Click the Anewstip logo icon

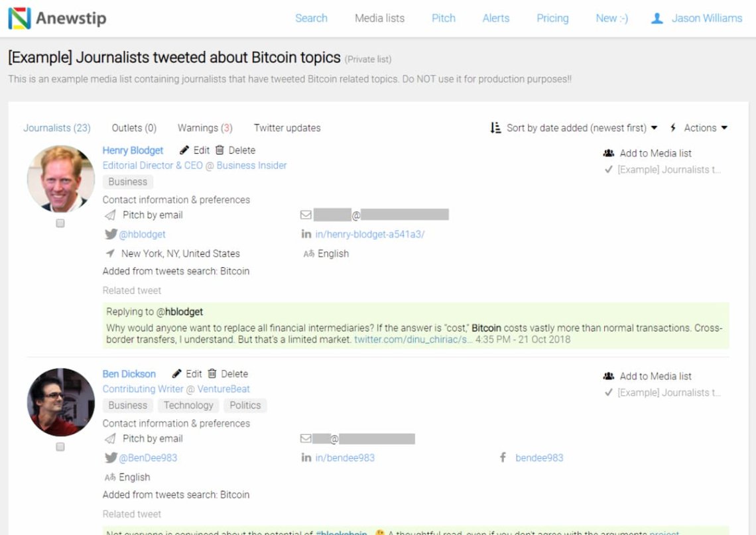[x=19, y=19]
